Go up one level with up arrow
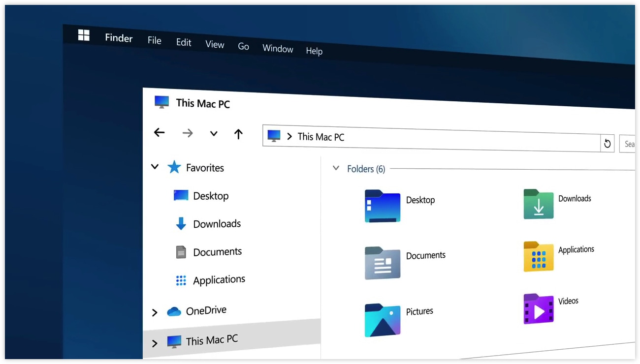The image size is (640, 364). pos(238,134)
